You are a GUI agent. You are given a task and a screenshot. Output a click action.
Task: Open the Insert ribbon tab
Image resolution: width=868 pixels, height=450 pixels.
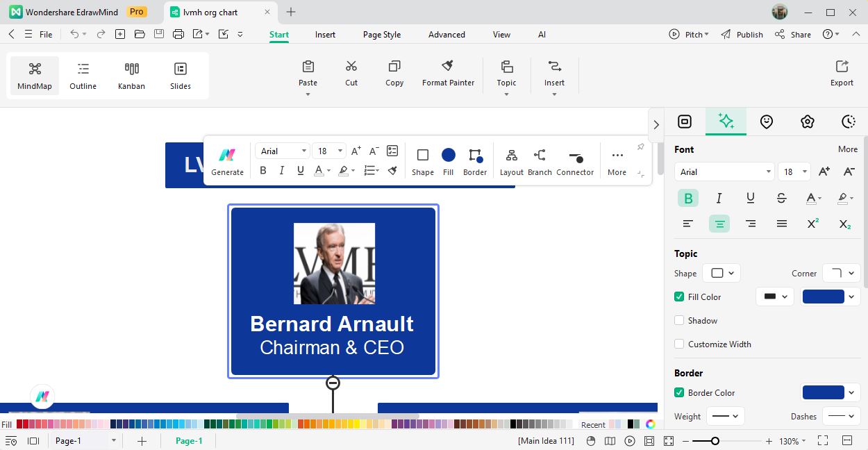click(325, 35)
